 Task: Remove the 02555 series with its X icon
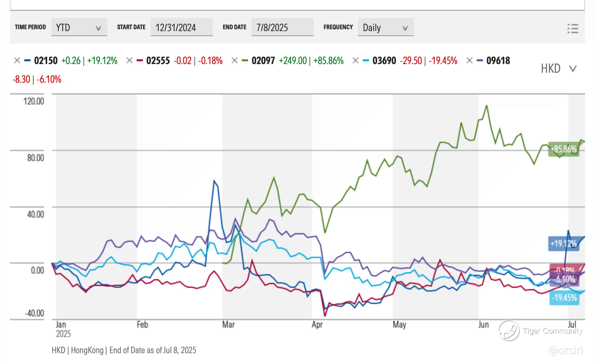point(129,60)
